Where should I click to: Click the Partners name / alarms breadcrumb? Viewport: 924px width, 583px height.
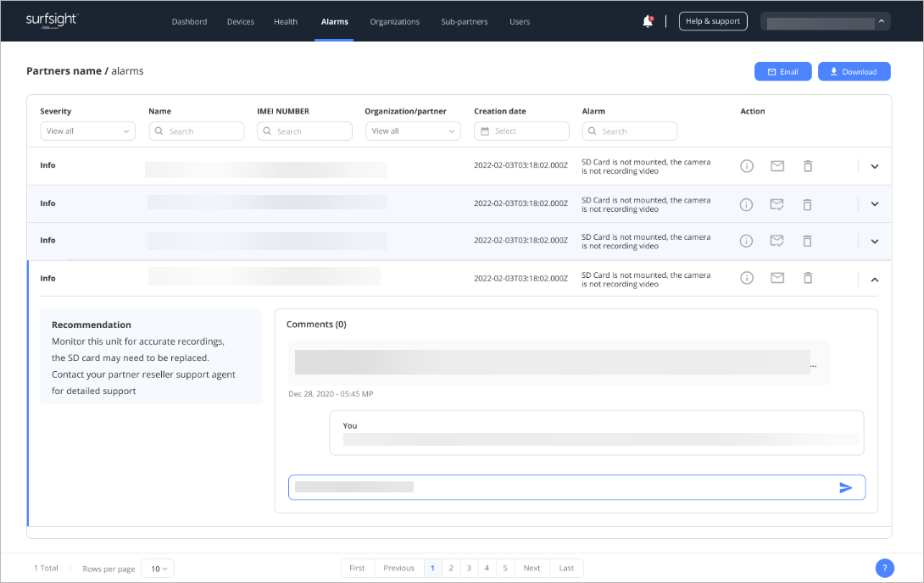pos(85,70)
